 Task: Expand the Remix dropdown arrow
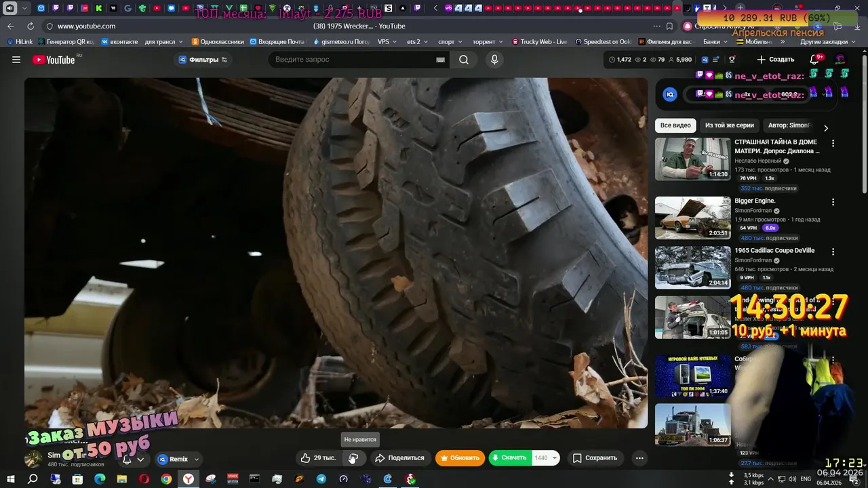pos(197,459)
